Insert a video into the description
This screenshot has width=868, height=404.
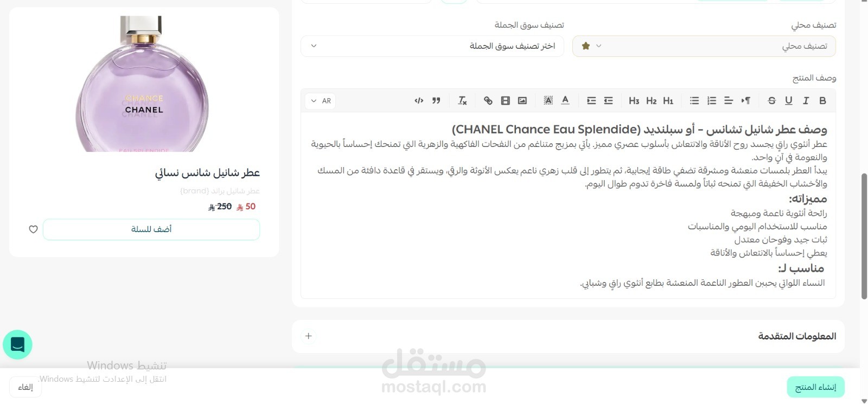click(506, 100)
